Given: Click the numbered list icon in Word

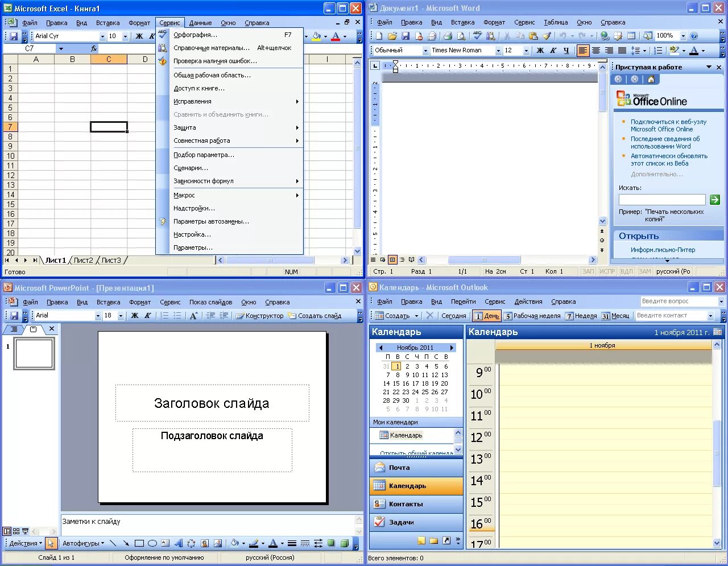Looking at the screenshot, I should (658, 50).
